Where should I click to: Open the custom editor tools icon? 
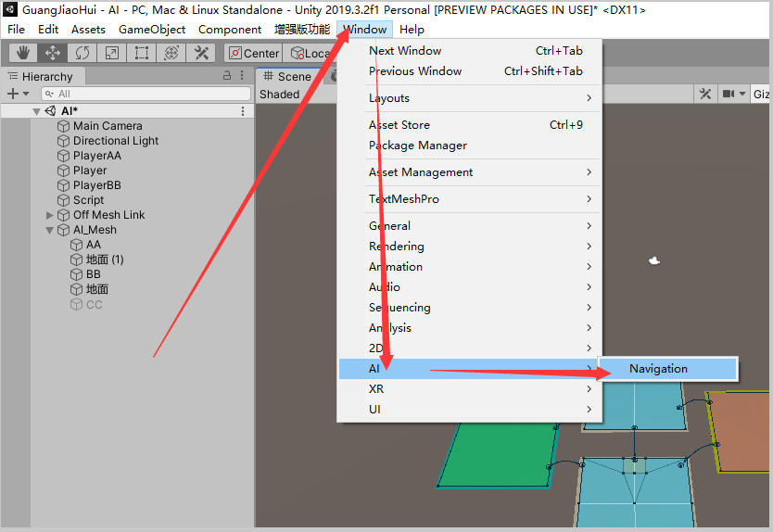click(200, 53)
